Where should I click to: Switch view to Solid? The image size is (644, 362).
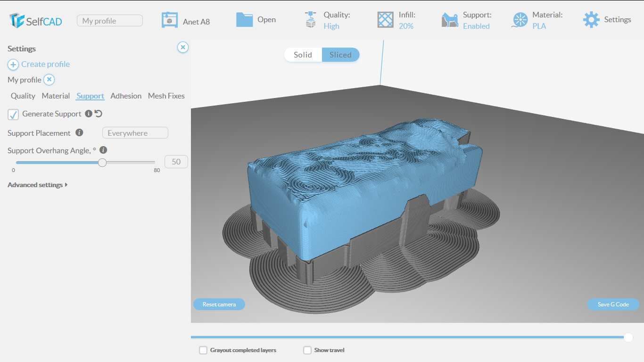pos(303,55)
